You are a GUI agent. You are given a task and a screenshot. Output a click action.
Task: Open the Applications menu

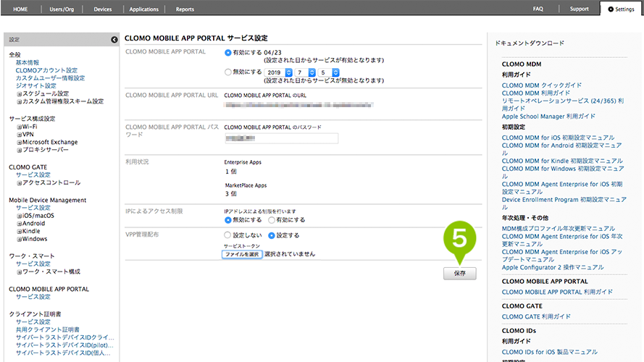click(143, 9)
